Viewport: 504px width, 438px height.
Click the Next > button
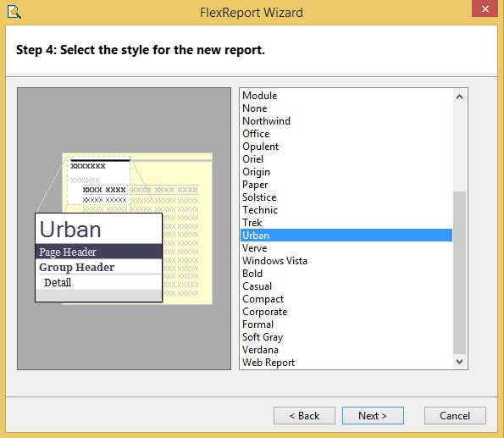[373, 415]
